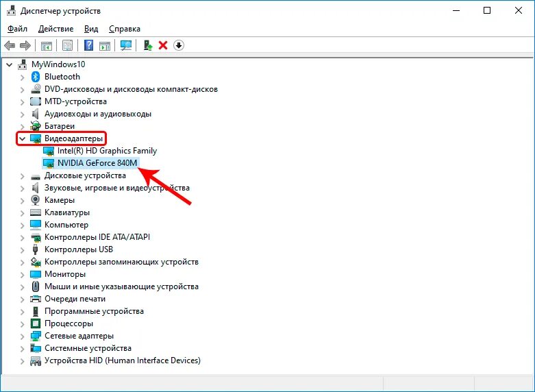
Task: Open the Файл menu
Action: point(17,29)
